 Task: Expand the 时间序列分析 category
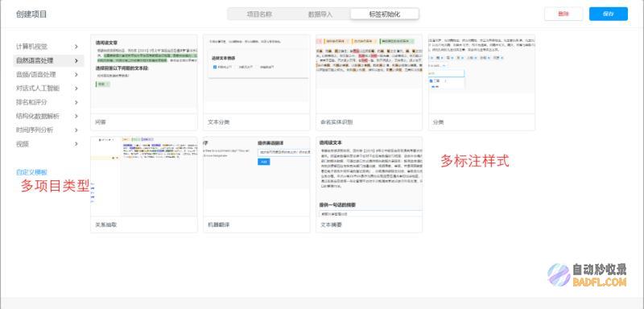coord(48,130)
